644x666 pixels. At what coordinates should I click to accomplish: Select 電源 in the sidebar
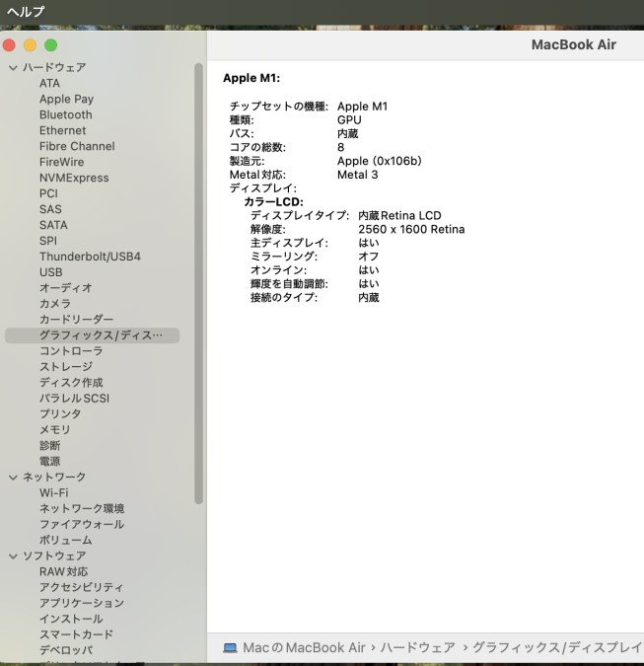[x=50, y=461]
